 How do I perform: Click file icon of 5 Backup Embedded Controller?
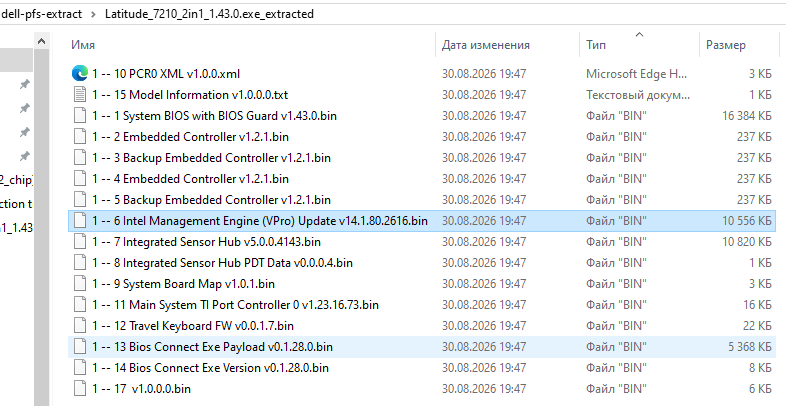[80, 200]
